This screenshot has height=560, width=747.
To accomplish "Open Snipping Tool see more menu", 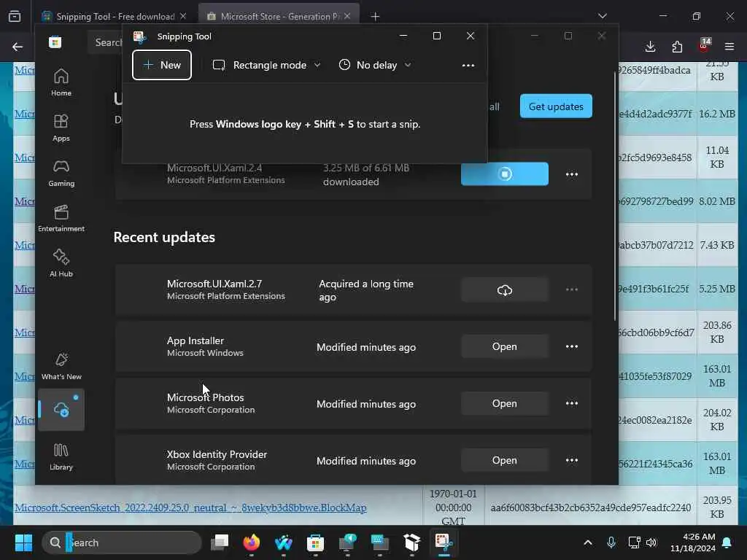I will point(468,65).
